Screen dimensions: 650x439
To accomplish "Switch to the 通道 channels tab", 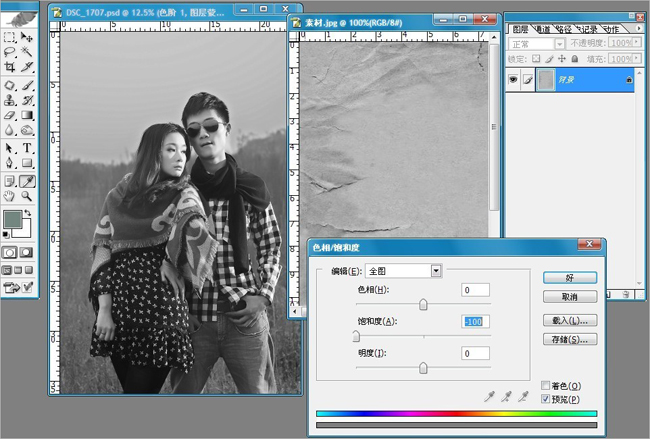I will click(542, 29).
